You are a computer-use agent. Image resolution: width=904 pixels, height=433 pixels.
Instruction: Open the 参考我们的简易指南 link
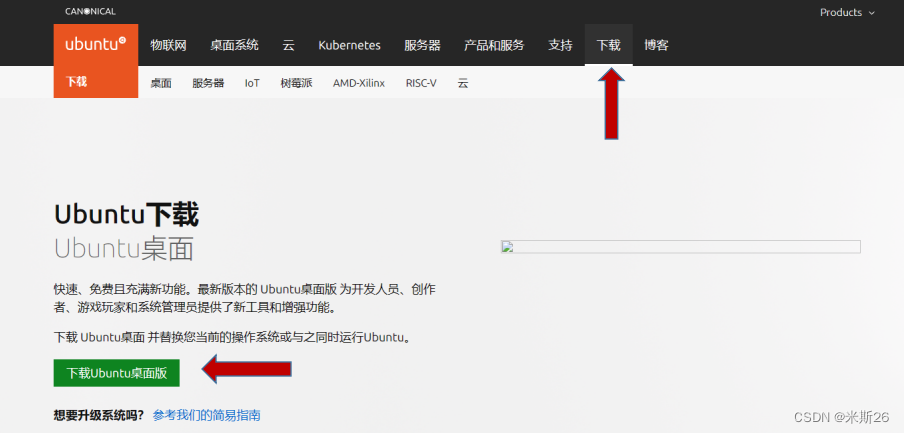click(x=206, y=415)
